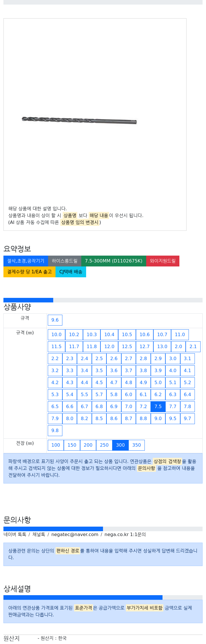This screenshot has width=206, height=644.
Task: Select the 절삭,초경,공작기기 category tag
Action: click(x=26, y=261)
